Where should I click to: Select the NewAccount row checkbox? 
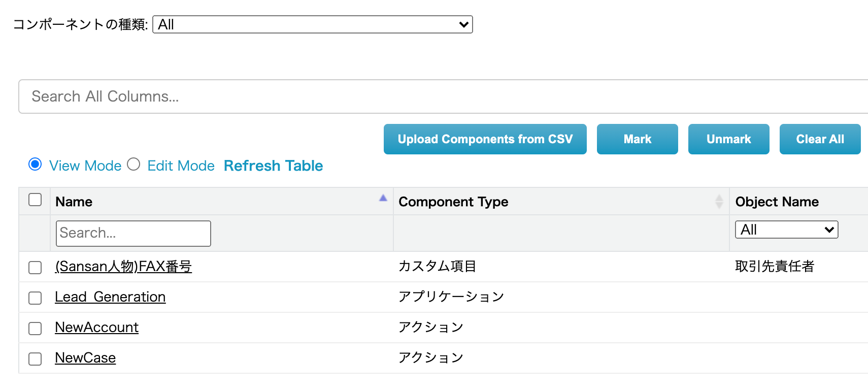tap(35, 328)
